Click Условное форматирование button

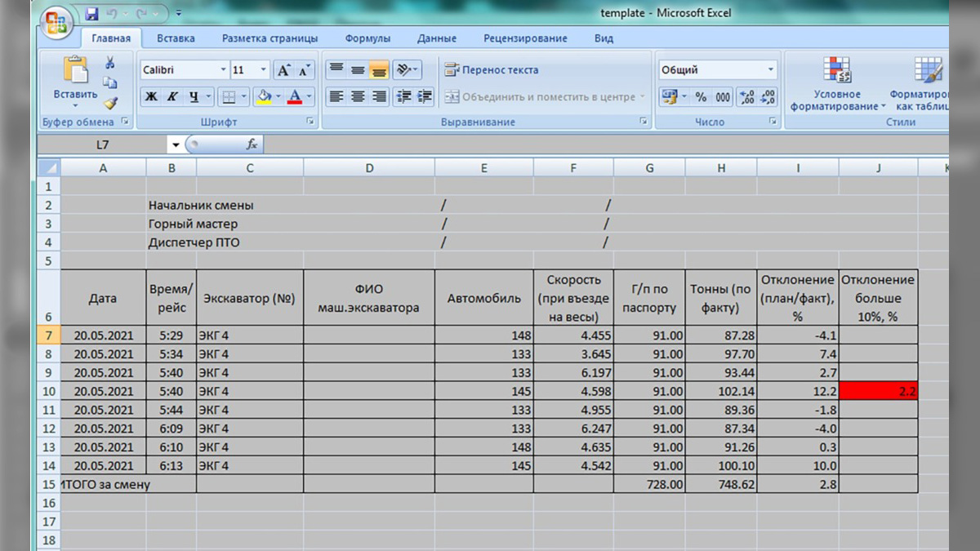coord(836,86)
